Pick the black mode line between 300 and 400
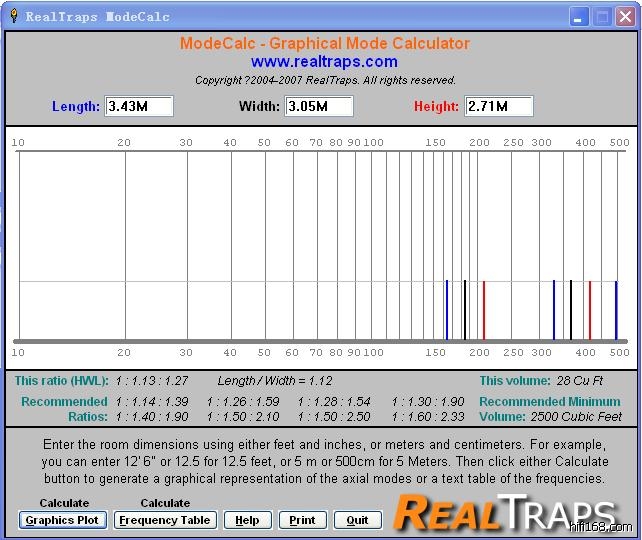 pos(571,310)
